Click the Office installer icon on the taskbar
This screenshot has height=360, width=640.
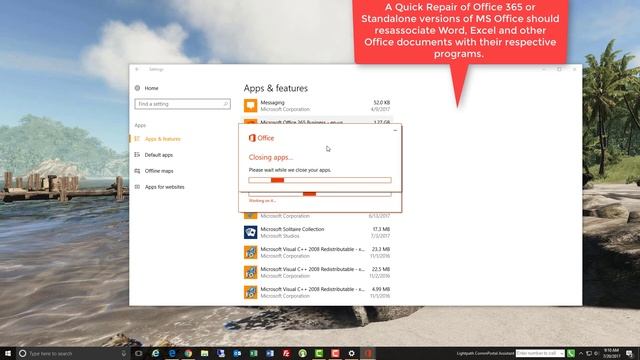click(x=368, y=353)
